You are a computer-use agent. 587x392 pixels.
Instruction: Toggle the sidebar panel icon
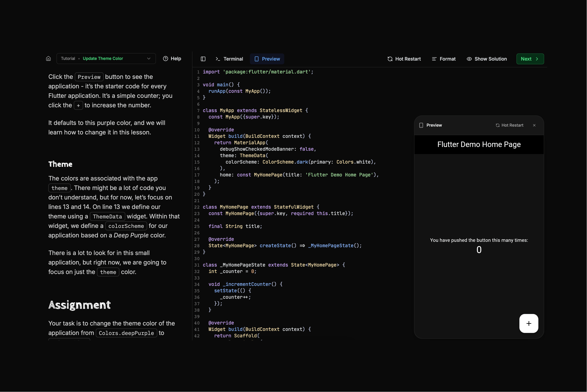coord(203,59)
